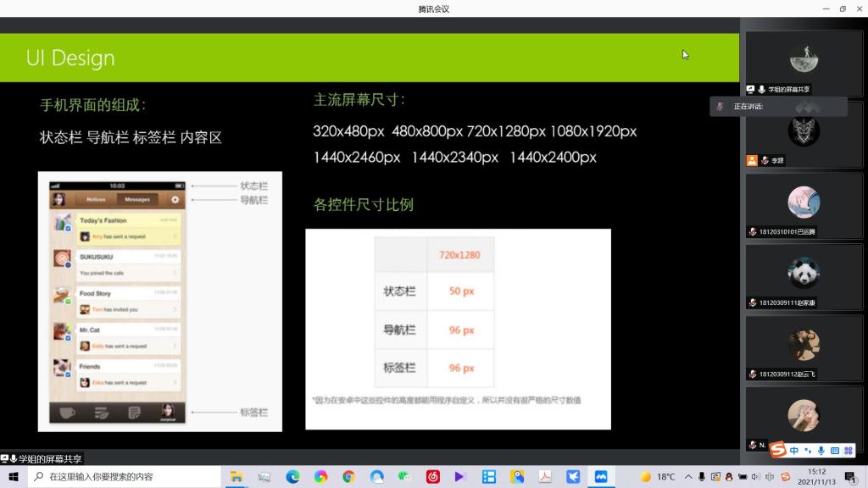Screen dimensions: 868x488
Task: Open Microsoft Edge from the taskbar
Action: point(292,477)
